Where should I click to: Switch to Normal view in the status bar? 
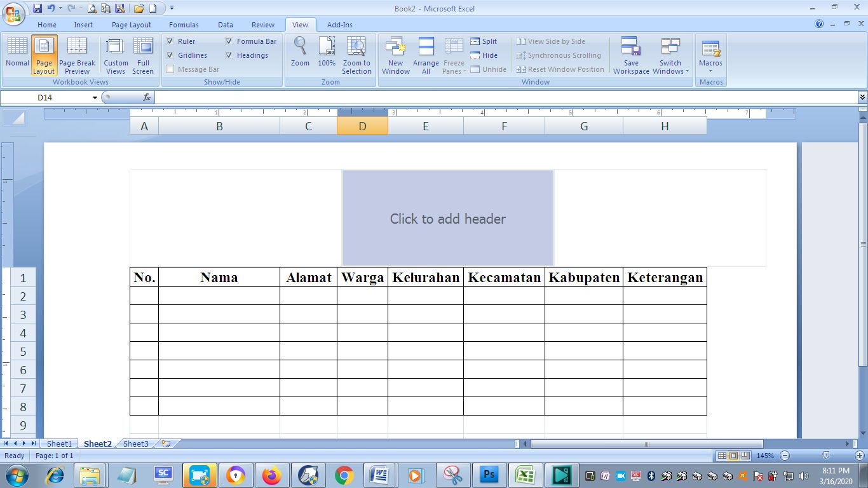pyautogui.click(x=722, y=455)
